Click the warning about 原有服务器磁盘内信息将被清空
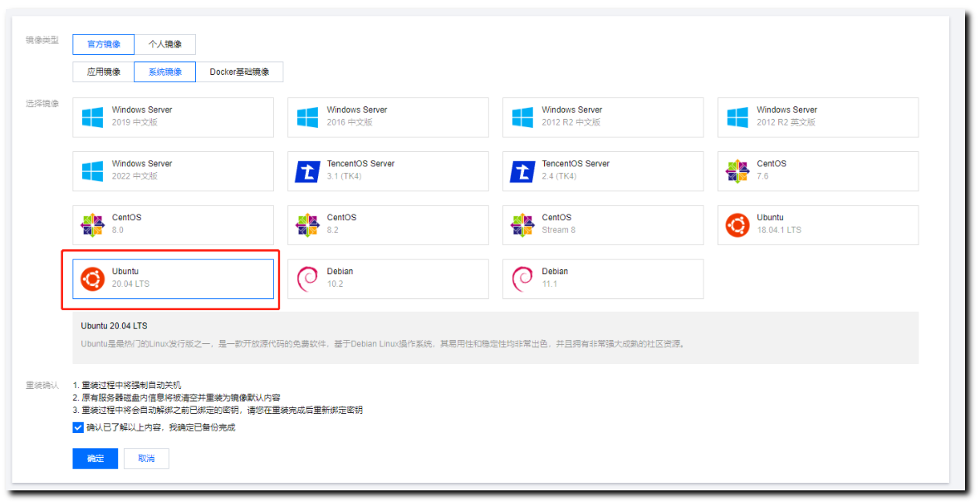 pyautogui.click(x=177, y=397)
